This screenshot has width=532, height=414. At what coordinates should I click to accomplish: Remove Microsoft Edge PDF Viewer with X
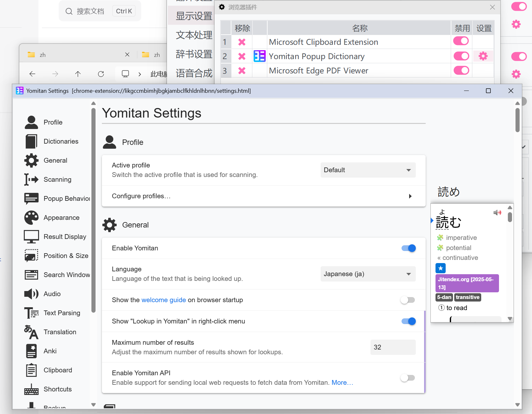tap(242, 71)
